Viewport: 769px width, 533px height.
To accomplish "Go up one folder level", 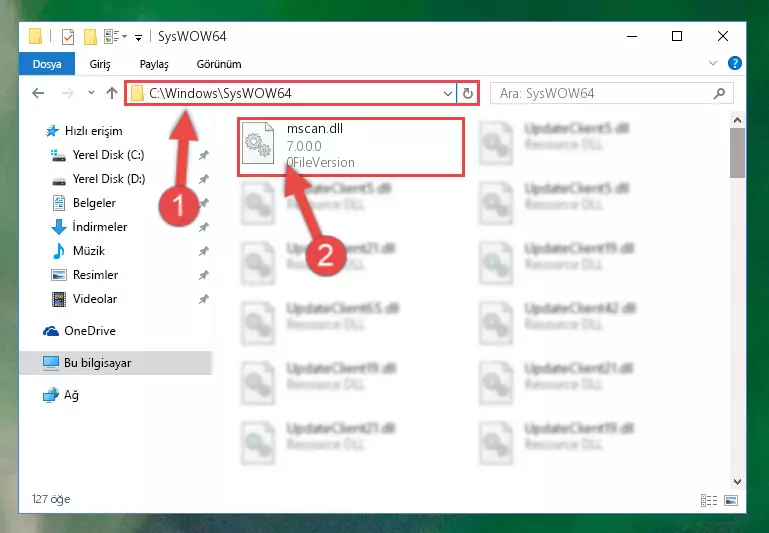I will pyautogui.click(x=112, y=93).
